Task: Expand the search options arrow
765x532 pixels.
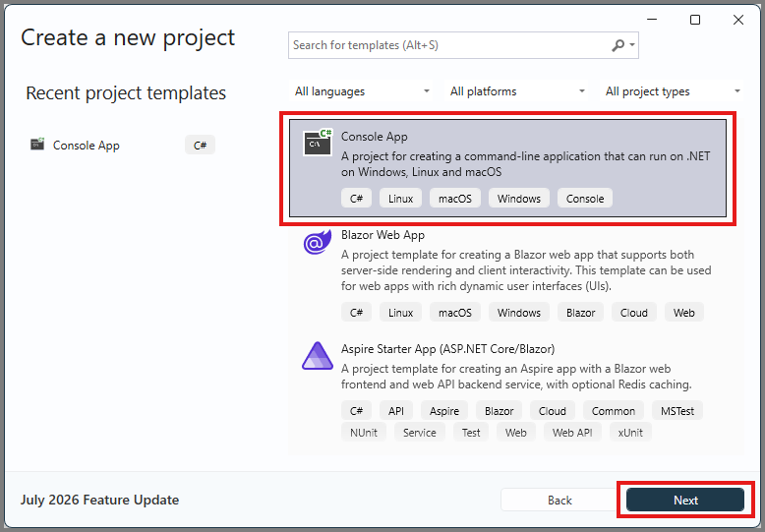Action: click(632, 45)
